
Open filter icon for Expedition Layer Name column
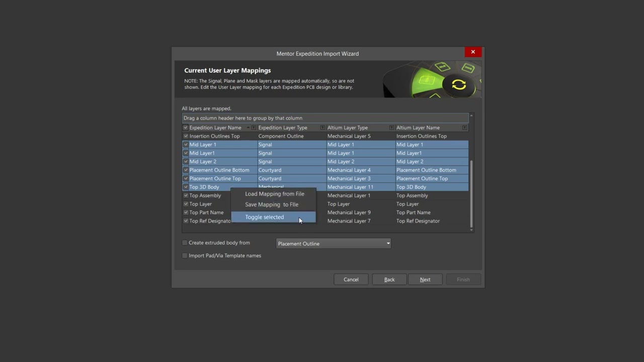pyautogui.click(x=254, y=128)
